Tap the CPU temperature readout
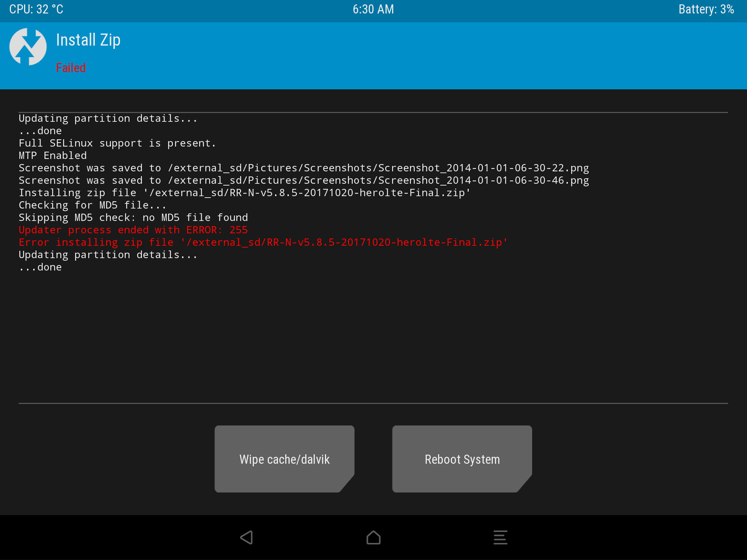The height and width of the screenshot is (560, 747). click(x=36, y=9)
